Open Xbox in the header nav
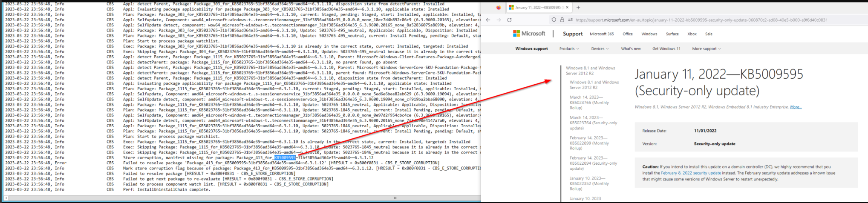This screenshot has height=203, width=868. (x=692, y=34)
